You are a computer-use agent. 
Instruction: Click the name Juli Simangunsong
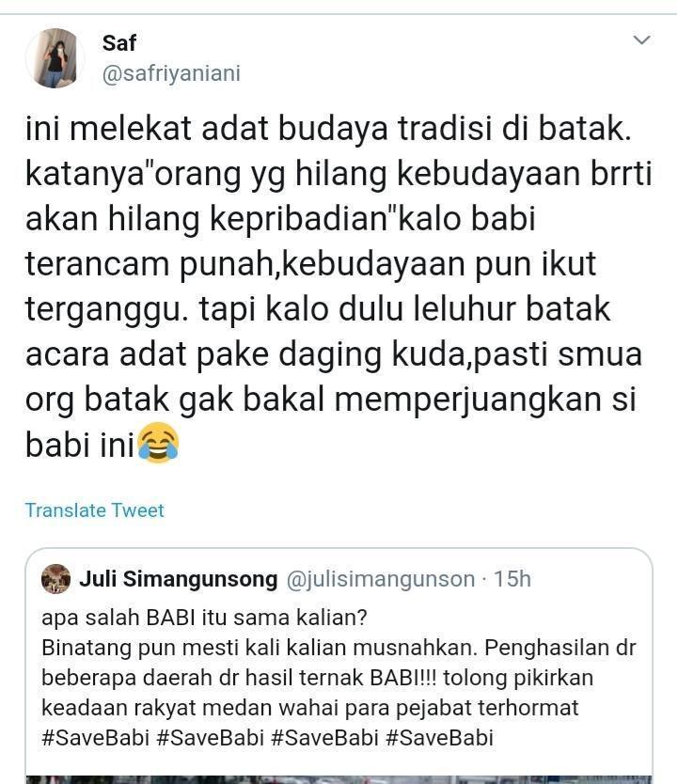coord(179,579)
